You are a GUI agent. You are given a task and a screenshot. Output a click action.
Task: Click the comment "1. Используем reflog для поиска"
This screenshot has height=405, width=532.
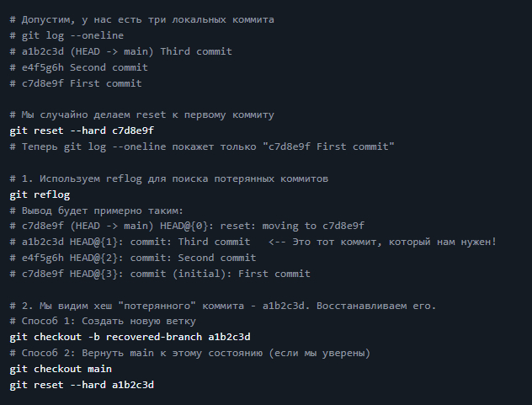coord(168,179)
